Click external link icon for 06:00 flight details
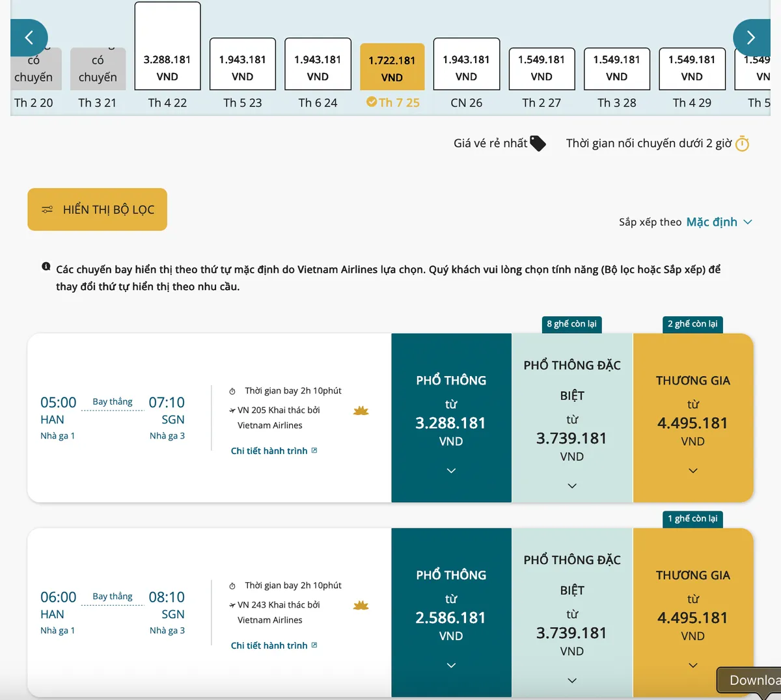Screen dimensions: 781x700 point(314,645)
